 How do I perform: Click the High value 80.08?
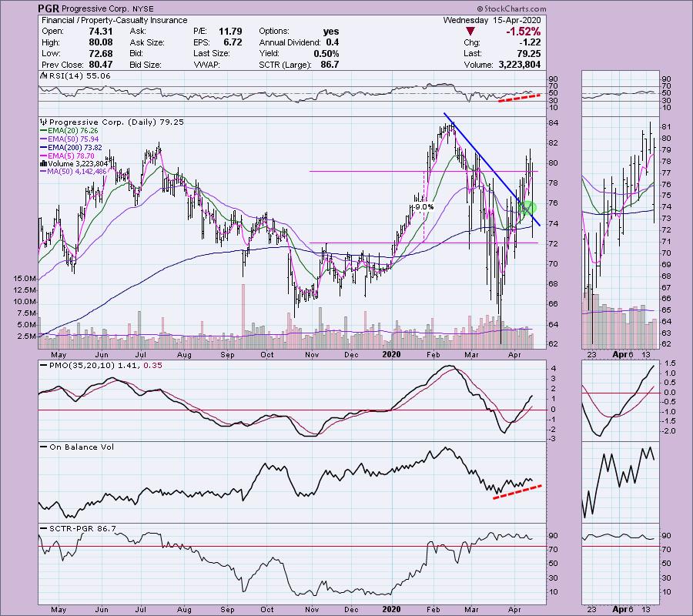pos(101,42)
